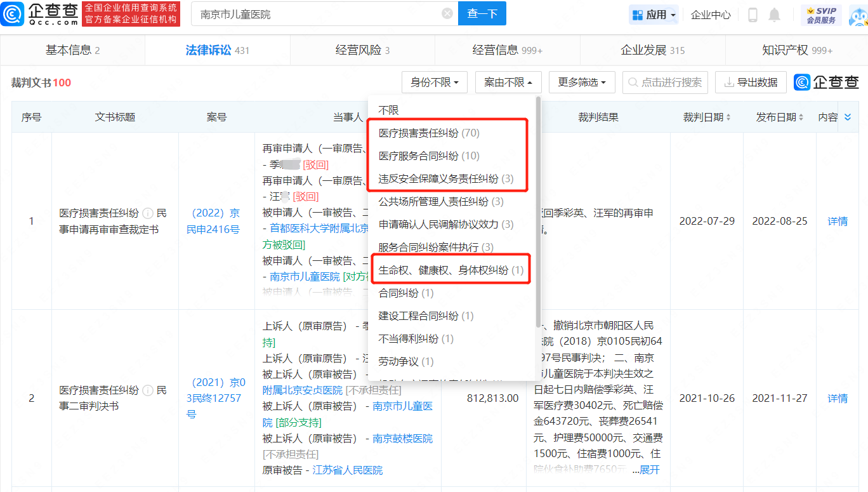Switch to 经营信息 tab
Image resolution: width=868 pixels, height=492 pixels.
[x=507, y=50]
